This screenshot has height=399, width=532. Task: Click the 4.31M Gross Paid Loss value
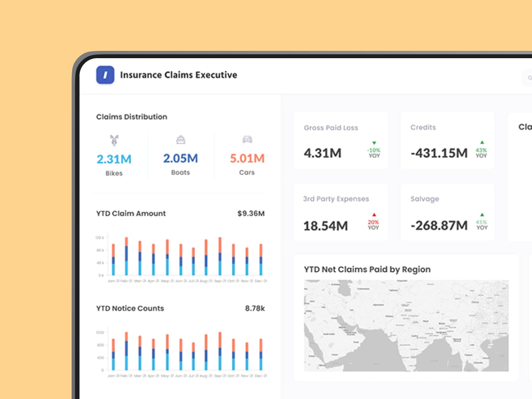pos(322,153)
